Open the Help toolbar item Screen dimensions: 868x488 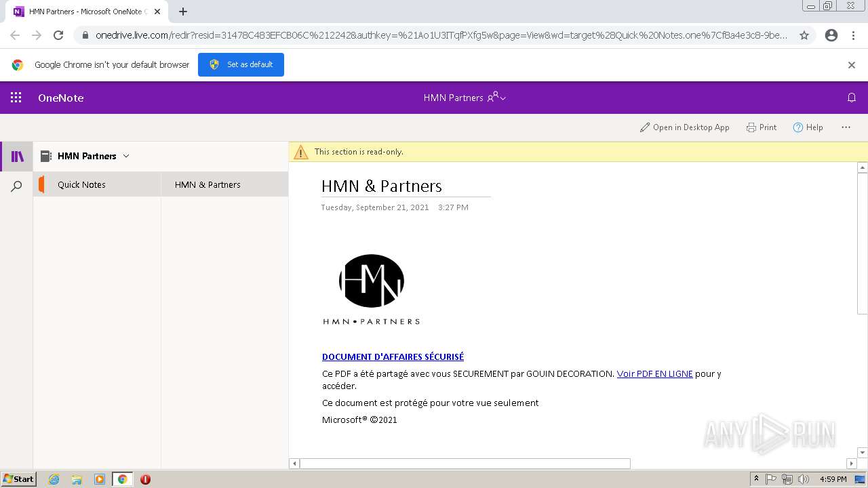click(x=808, y=127)
